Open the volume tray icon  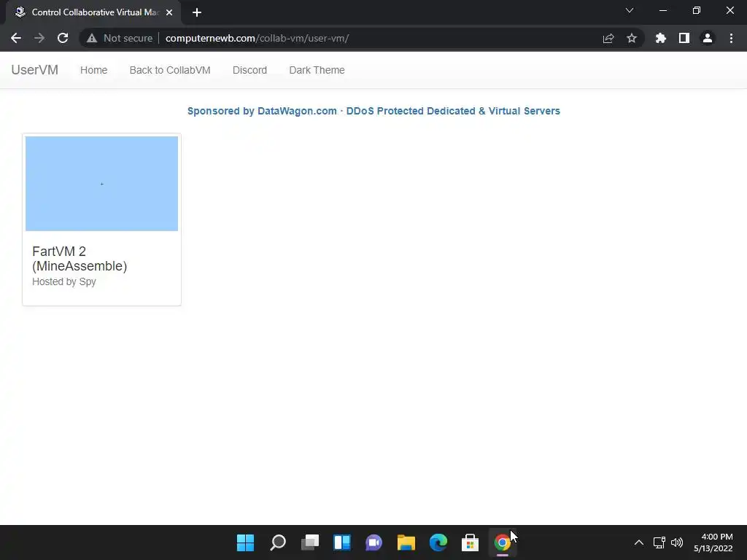pos(677,542)
